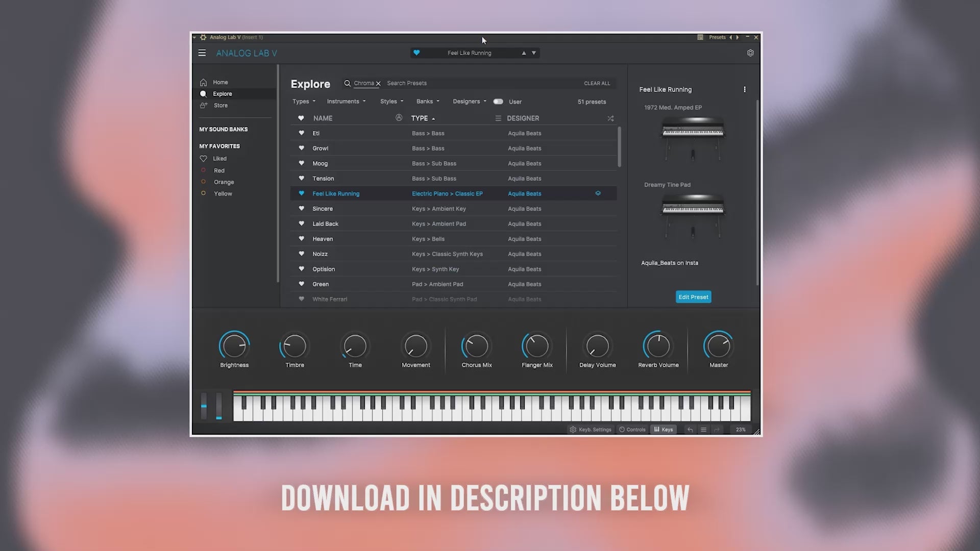Toggle the liked heart in the preset name bar
This screenshot has width=980, height=551.
tap(416, 53)
